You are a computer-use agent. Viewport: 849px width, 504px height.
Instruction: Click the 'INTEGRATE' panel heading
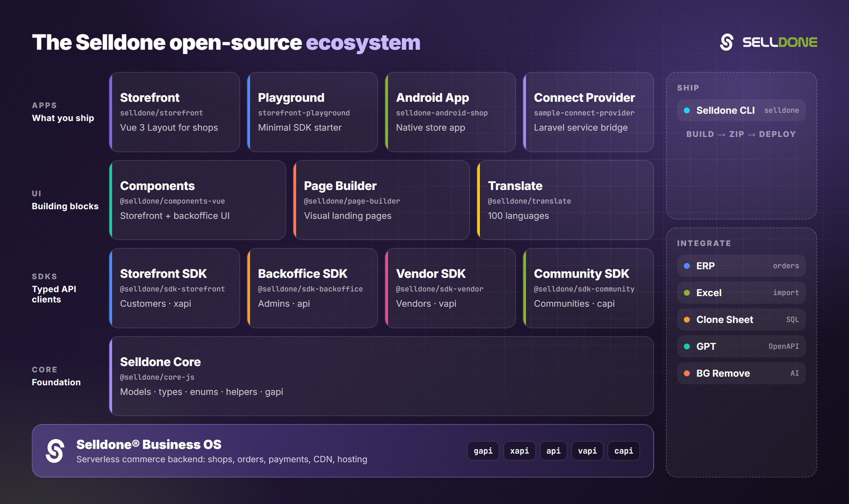pyautogui.click(x=704, y=244)
